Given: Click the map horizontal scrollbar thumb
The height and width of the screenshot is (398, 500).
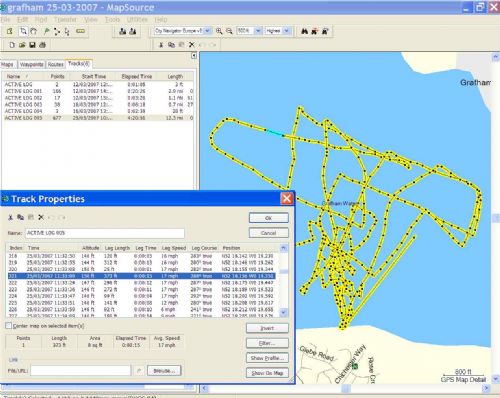Looking at the screenshot, I should tap(346, 388).
